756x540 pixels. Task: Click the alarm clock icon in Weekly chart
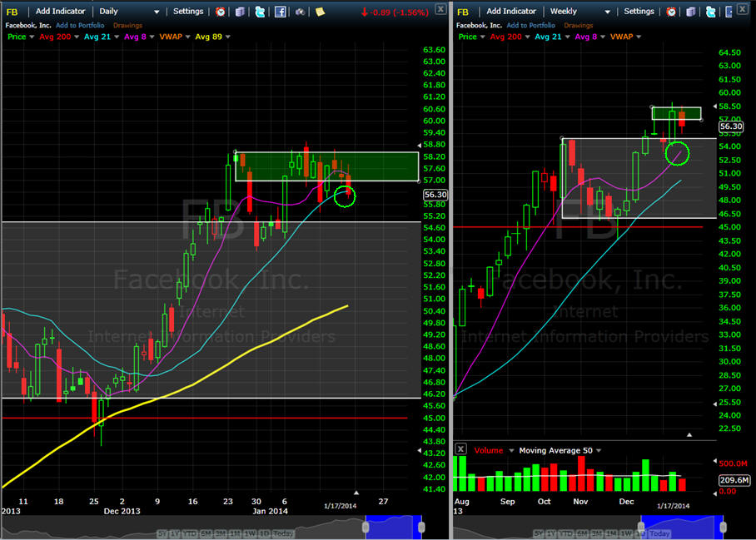[x=672, y=12]
